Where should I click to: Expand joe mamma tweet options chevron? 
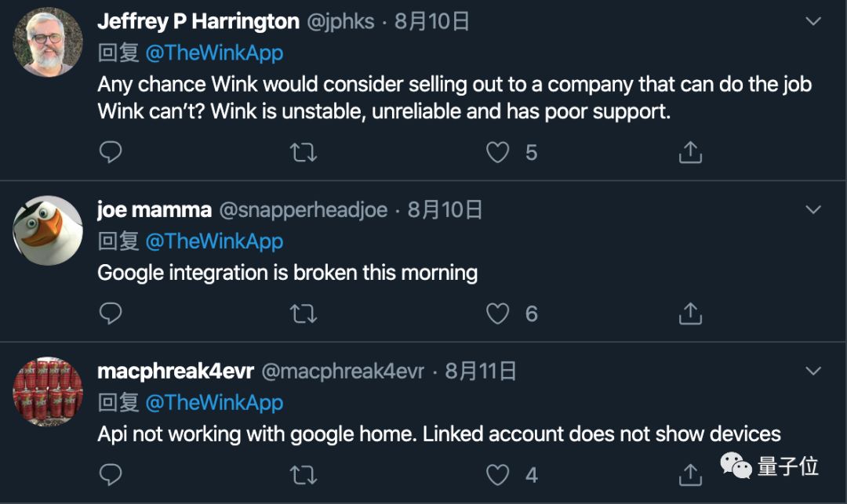click(x=813, y=209)
